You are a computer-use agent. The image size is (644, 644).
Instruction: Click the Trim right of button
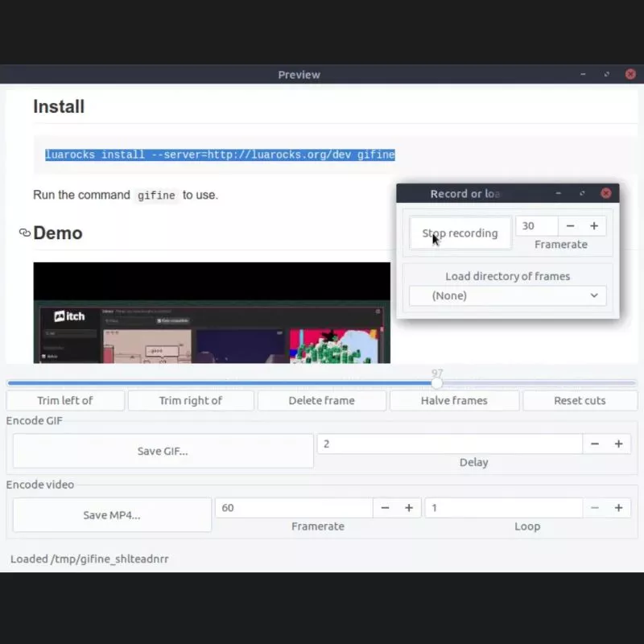click(191, 400)
